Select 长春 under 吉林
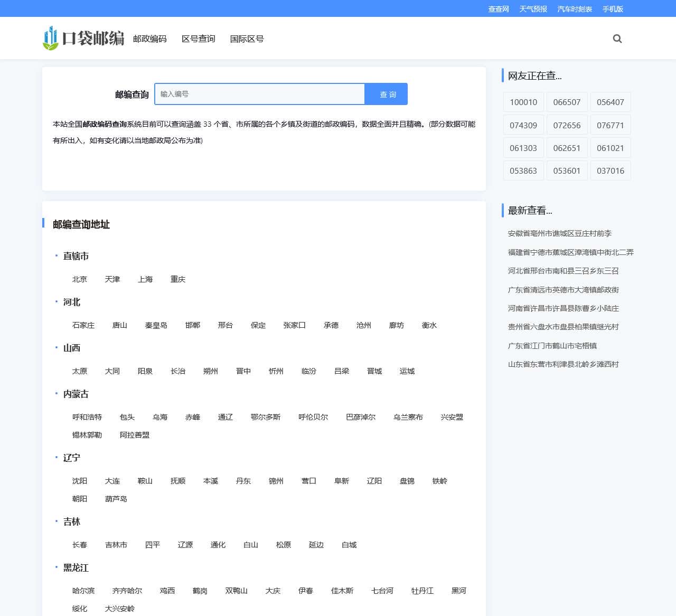Image resolution: width=676 pixels, height=616 pixels. pos(79,545)
